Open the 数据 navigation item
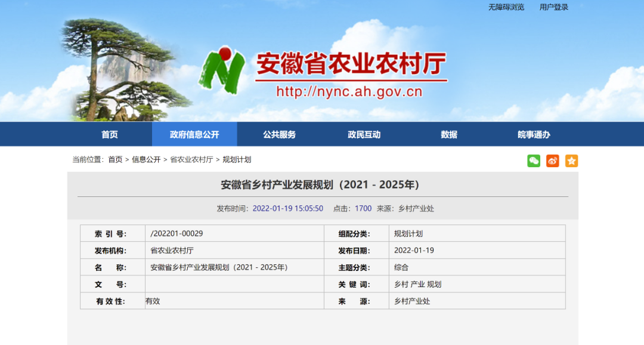This screenshot has width=644, height=345. point(449,134)
